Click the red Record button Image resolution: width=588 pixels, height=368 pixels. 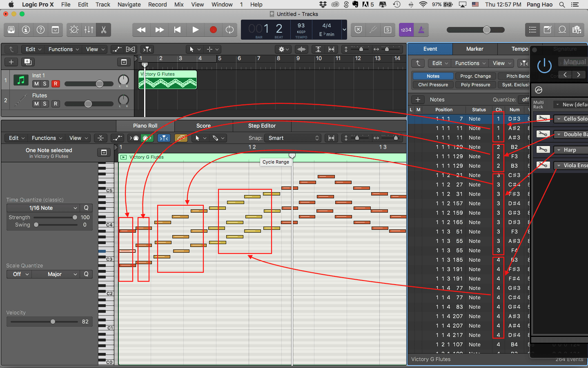coord(213,30)
